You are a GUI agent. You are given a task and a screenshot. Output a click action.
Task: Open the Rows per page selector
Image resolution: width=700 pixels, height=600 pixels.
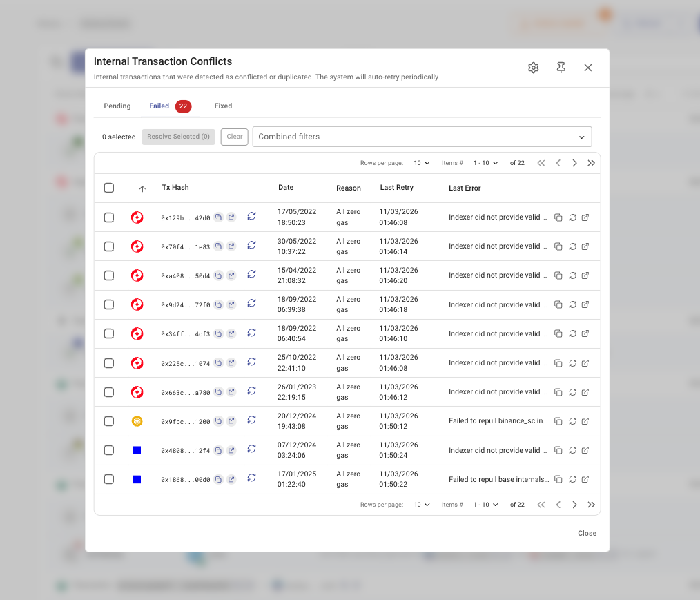click(421, 162)
